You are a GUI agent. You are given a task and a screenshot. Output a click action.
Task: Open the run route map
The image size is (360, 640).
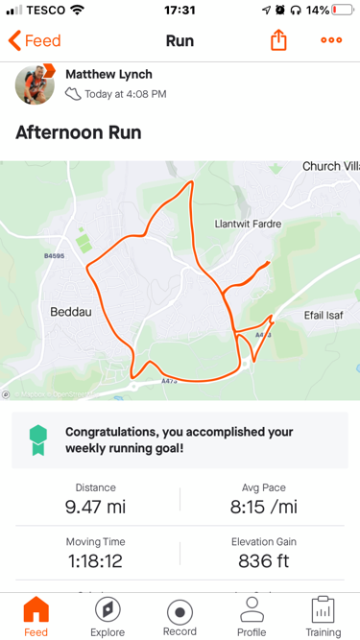tap(180, 280)
